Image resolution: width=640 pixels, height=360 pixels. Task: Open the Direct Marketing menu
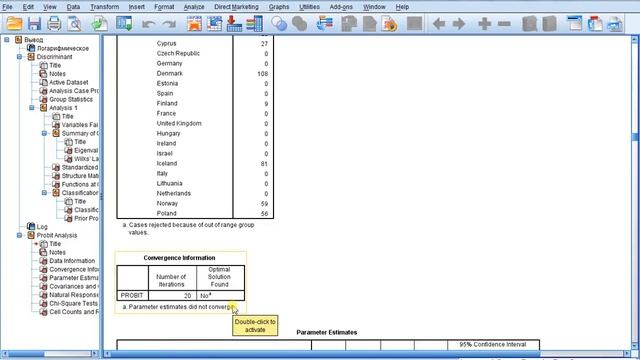236,7
